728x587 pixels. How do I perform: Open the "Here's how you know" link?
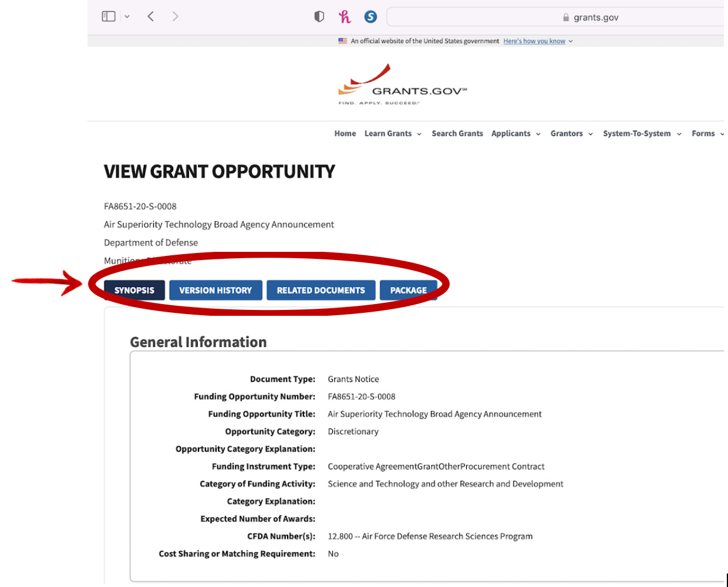point(534,41)
